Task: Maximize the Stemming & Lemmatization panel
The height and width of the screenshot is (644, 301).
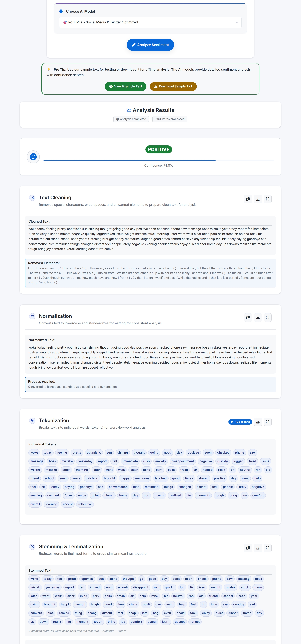Action: 267,548
